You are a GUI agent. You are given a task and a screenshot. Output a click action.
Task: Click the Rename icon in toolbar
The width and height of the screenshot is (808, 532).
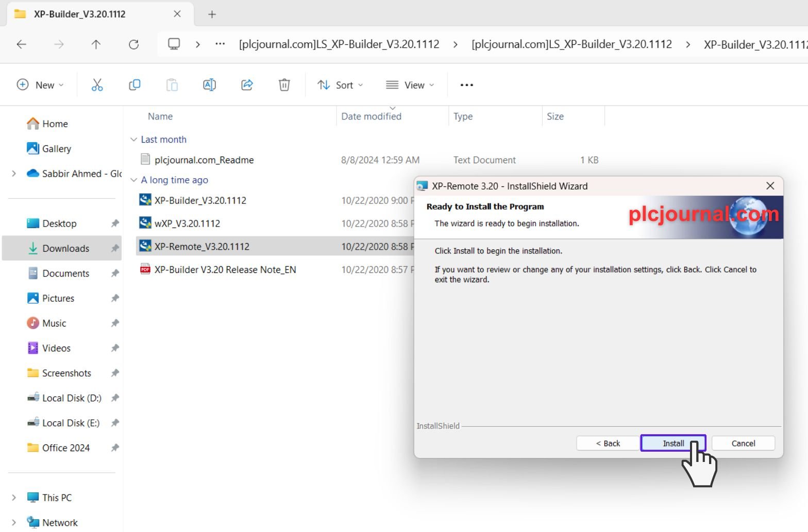209,85
